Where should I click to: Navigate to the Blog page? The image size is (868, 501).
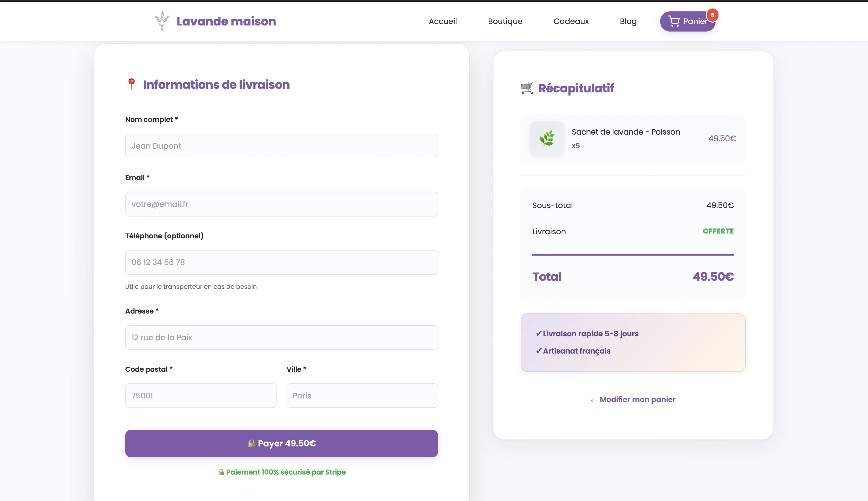click(628, 21)
